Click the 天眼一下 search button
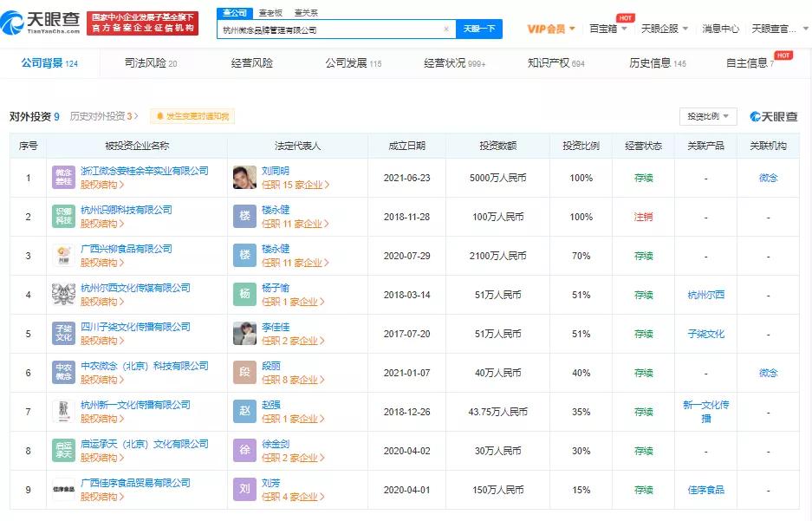Viewport: 812px width, 521px height. pyautogui.click(x=479, y=29)
